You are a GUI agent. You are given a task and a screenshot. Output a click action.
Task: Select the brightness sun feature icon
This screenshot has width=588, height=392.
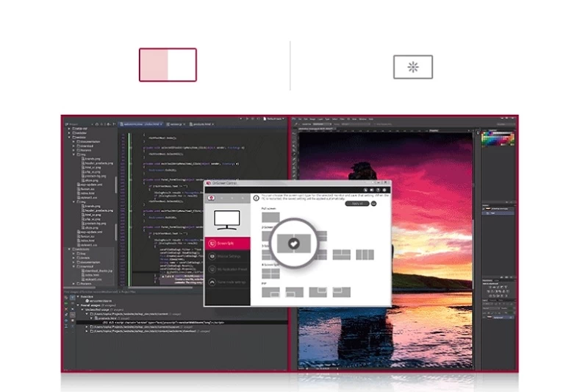pos(413,67)
